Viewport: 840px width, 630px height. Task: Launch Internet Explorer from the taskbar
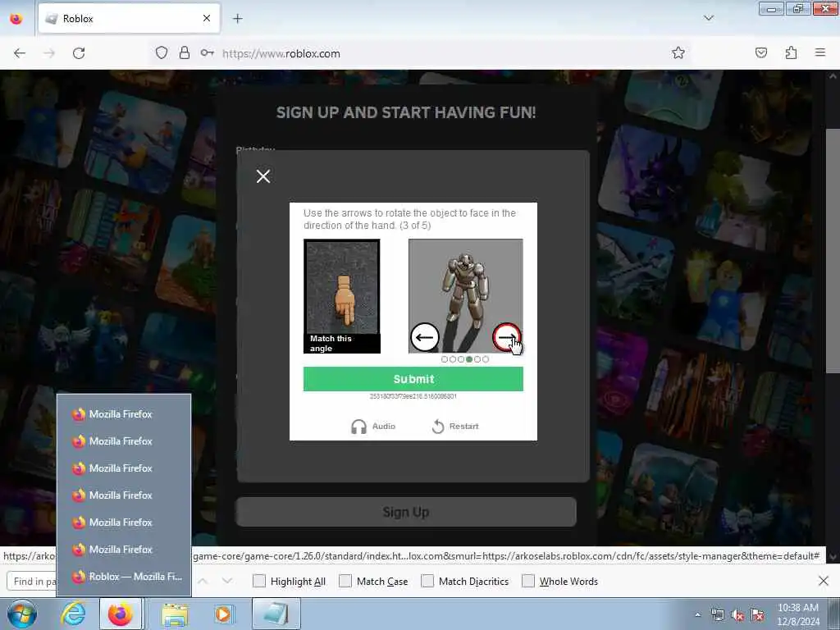73,614
